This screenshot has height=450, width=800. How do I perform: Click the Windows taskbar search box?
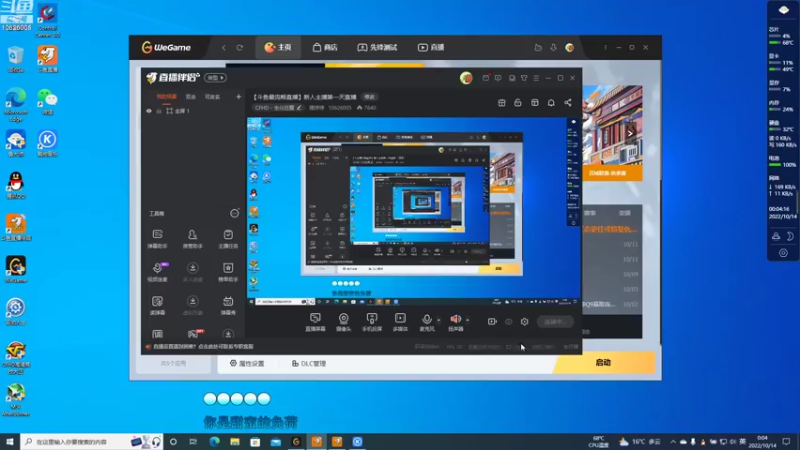(x=92, y=442)
